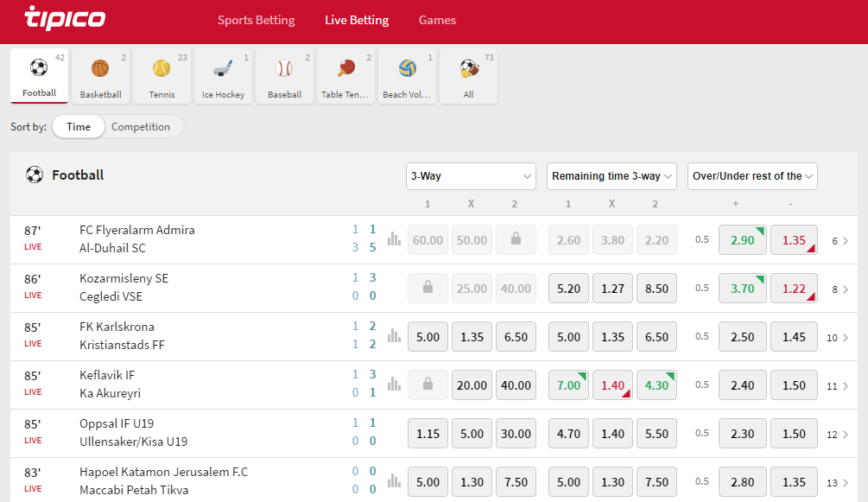Screen dimensions: 868x502
Task: Select home odds 1.15 Oppsal IF U19
Action: pos(428,433)
